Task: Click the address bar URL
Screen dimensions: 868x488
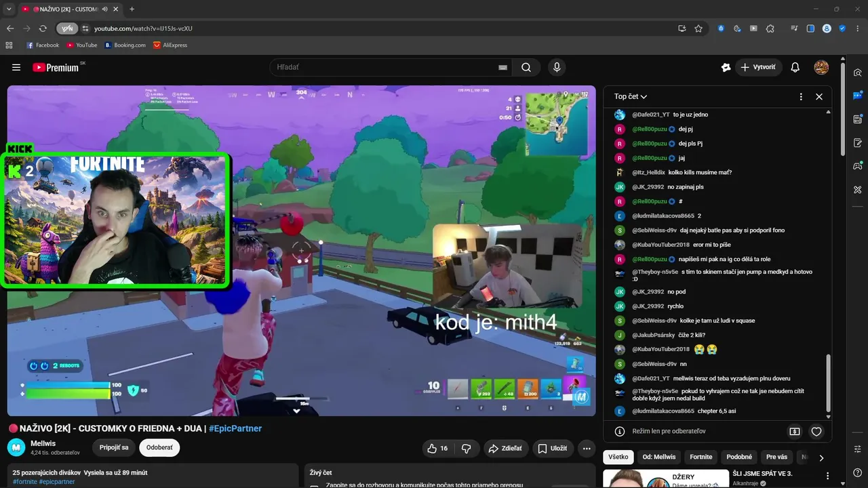Action: coord(144,28)
